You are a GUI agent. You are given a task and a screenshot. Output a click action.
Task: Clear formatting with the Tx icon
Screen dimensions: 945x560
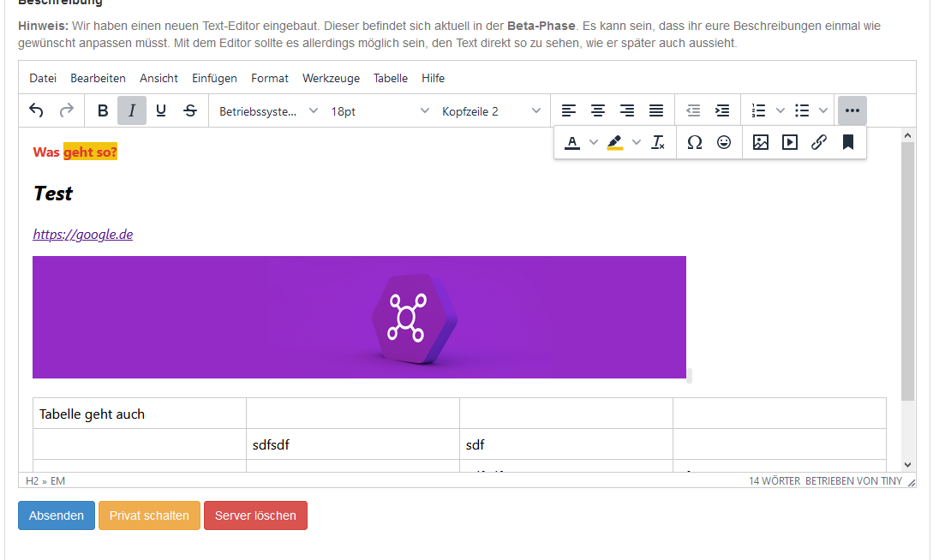[657, 143]
